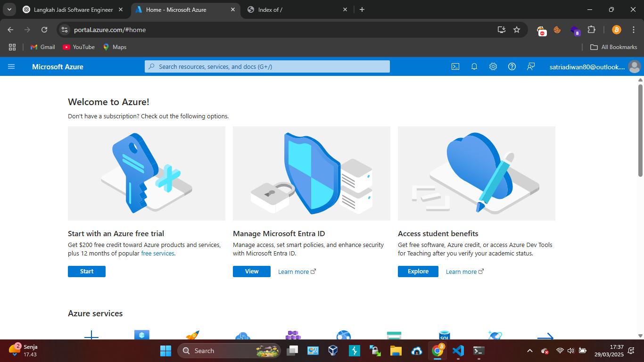
Task: Open Azure portal settings gear
Action: click(x=493, y=66)
